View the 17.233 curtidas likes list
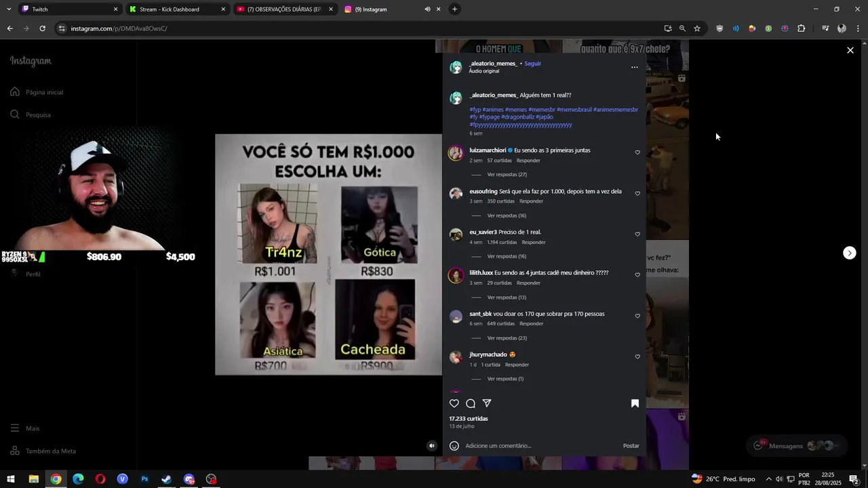868x488 pixels. click(469, 419)
